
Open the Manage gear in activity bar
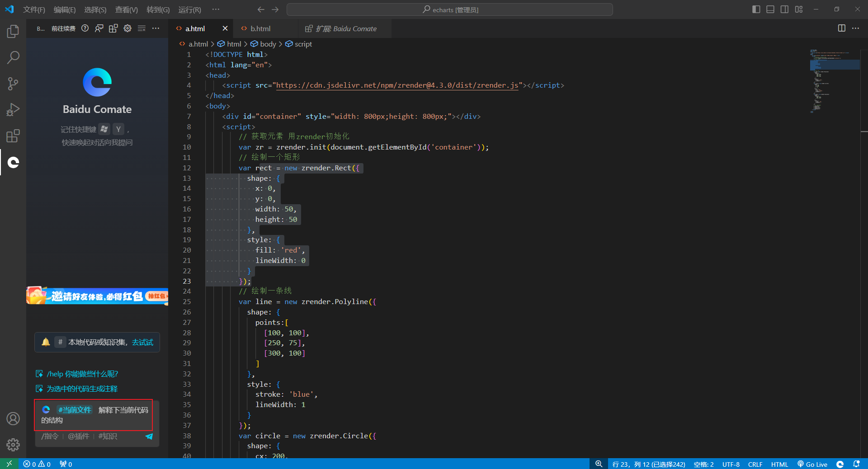click(x=13, y=445)
